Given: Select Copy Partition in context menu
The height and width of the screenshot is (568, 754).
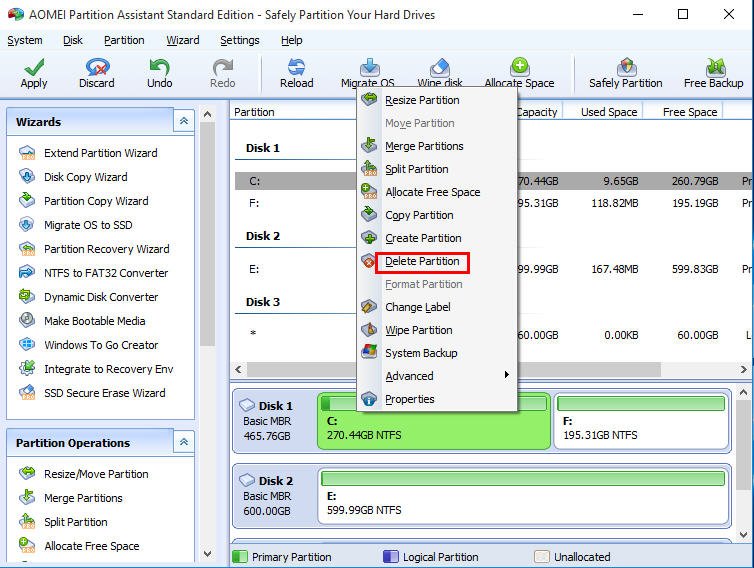Looking at the screenshot, I should pyautogui.click(x=437, y=215).
